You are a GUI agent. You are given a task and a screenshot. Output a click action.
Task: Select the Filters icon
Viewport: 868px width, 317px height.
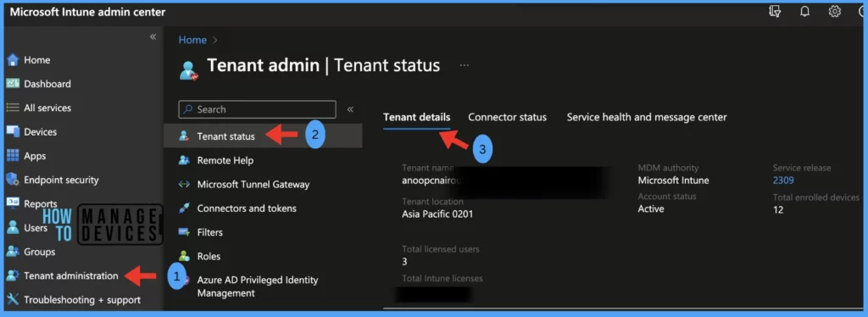pyautogui.click(x=184, y=231)
